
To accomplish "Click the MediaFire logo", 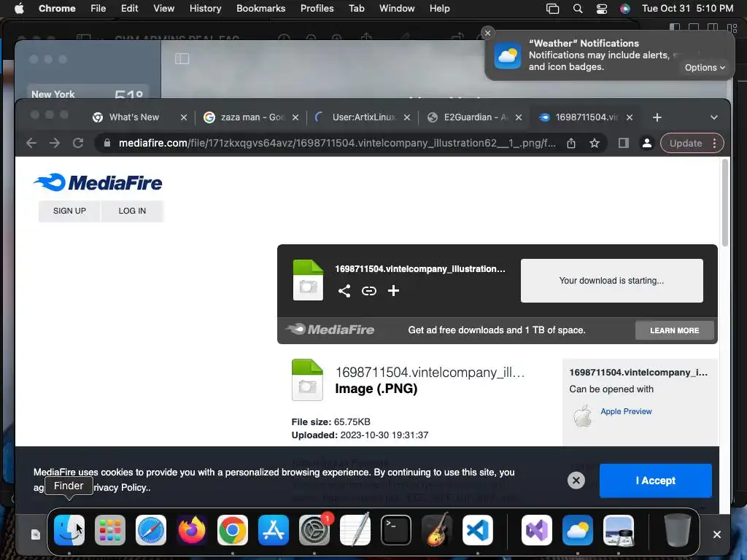I will click(98, 182).
